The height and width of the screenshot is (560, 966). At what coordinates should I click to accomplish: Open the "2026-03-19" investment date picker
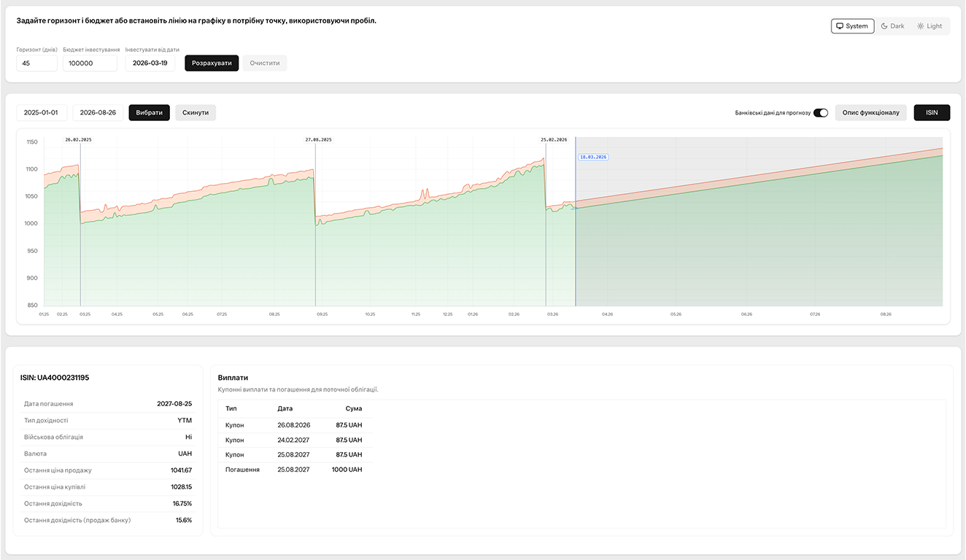click(150, 63)
